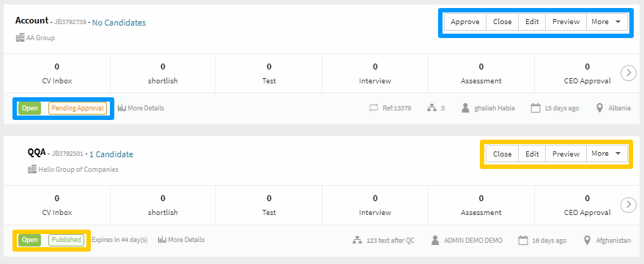Click the building icon beside Helix Group of Companies

(32, 170)
